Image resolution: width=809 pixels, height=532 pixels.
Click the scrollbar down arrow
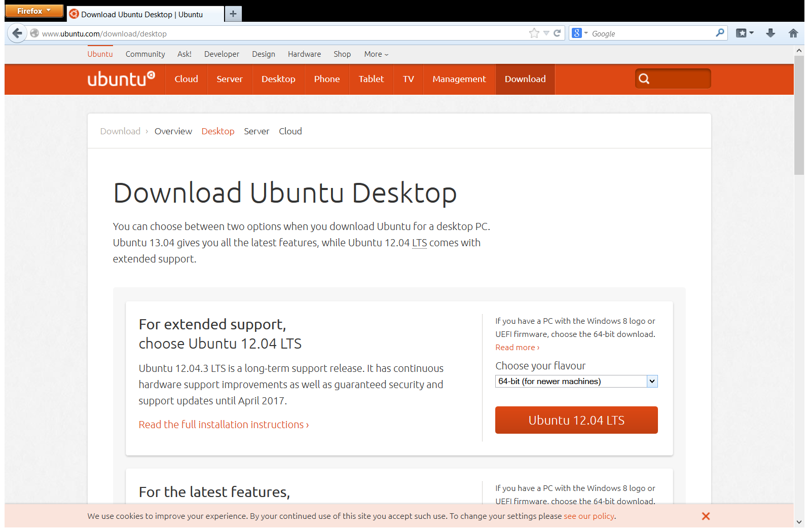(799, 522)
